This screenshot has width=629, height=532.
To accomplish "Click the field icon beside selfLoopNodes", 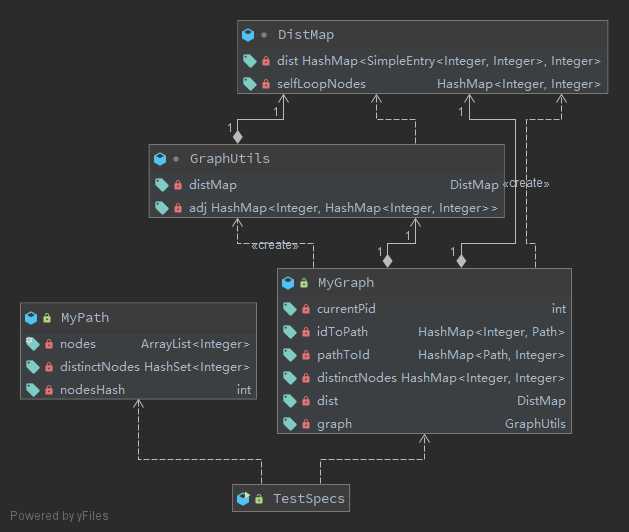I will [x=248, y=84].
